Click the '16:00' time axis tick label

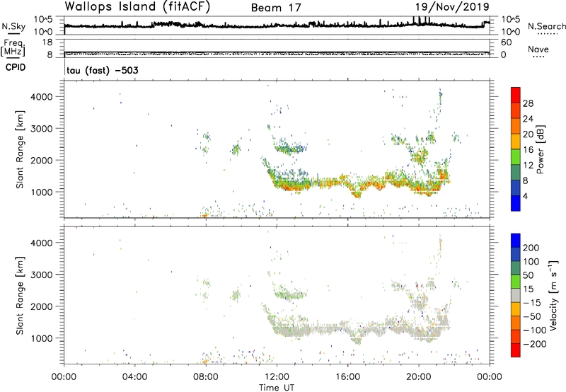(x=347, y=377)
